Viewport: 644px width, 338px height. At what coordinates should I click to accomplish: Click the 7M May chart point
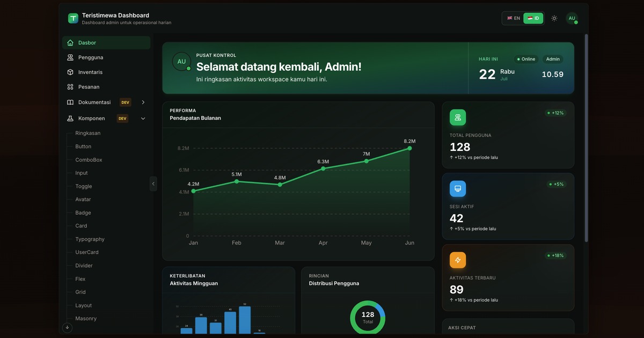367,161
